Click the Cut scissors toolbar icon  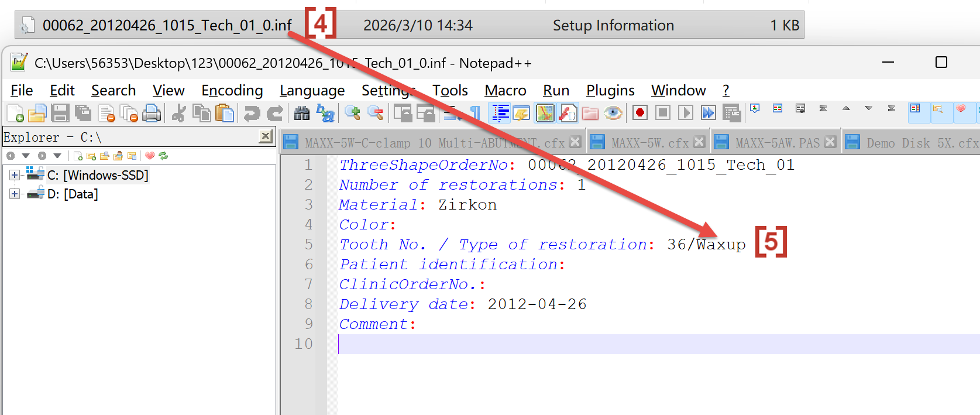(179, 113)
